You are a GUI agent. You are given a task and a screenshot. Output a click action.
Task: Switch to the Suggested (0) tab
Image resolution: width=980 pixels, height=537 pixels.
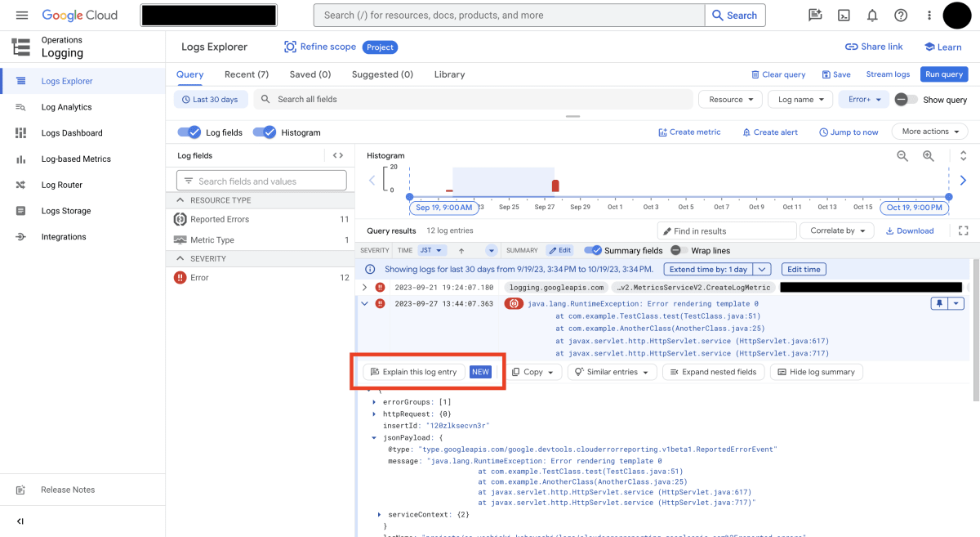pyautogui.click(x=382, y=74)
